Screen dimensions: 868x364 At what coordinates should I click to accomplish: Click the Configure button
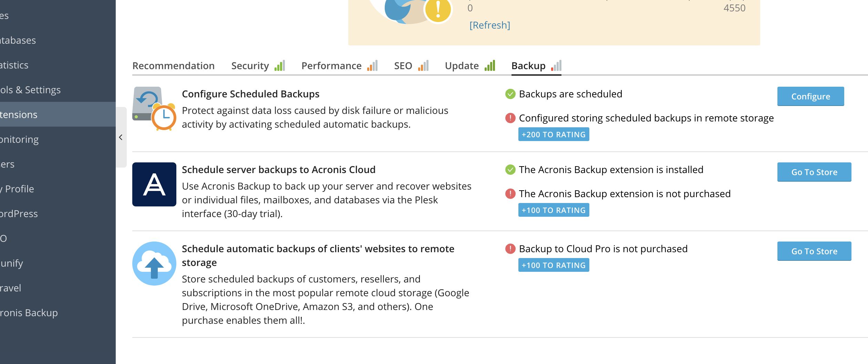pos(811,96)
